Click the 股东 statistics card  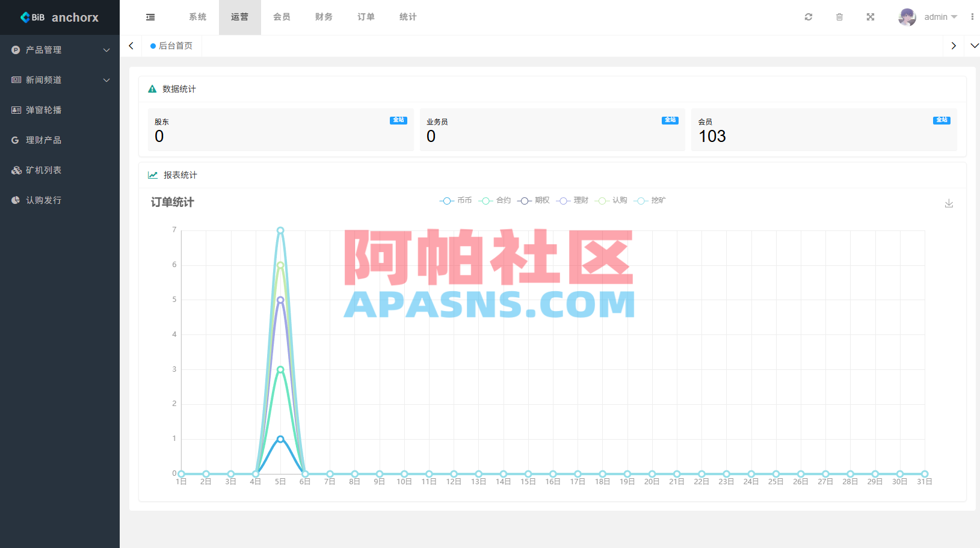coord(280,129)
